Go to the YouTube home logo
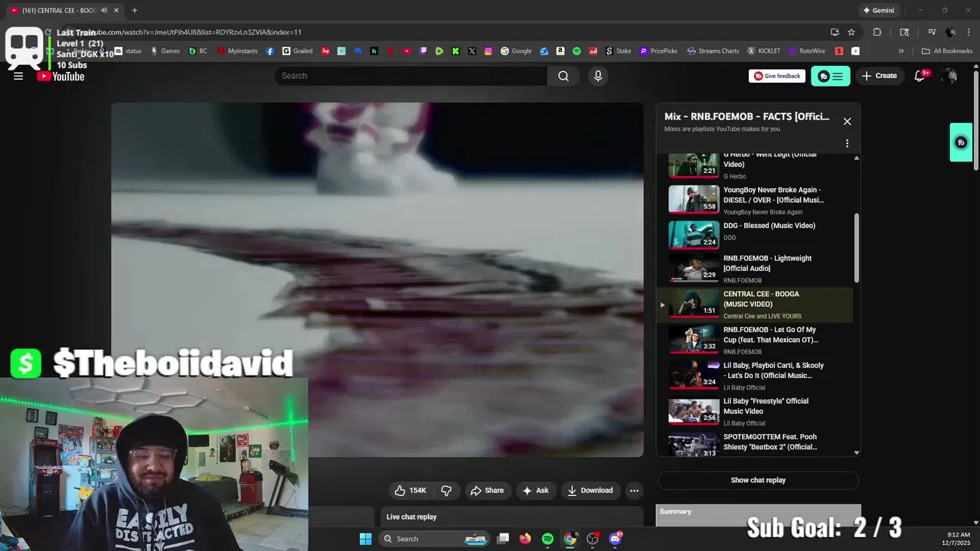 point(60,76)
